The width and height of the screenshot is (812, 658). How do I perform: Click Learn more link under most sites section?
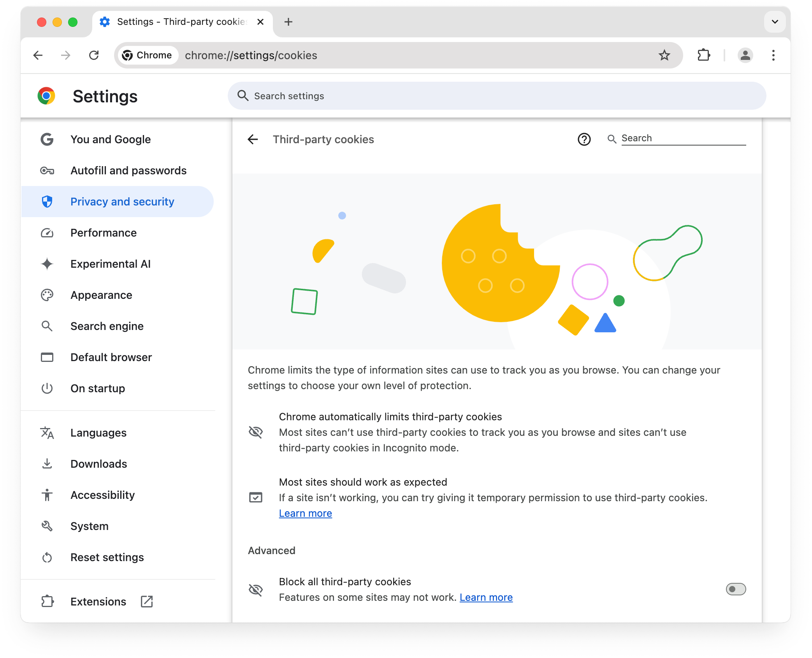[x=306, y=513]
